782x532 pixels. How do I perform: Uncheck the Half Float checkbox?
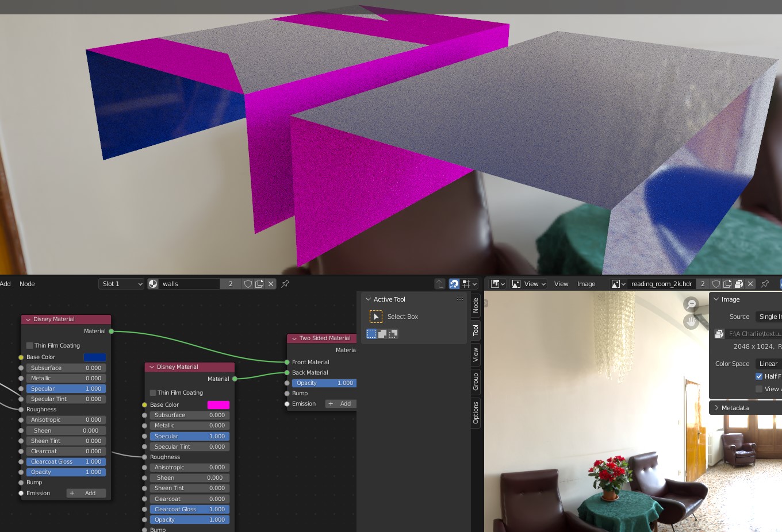click(x=759, y=376)
